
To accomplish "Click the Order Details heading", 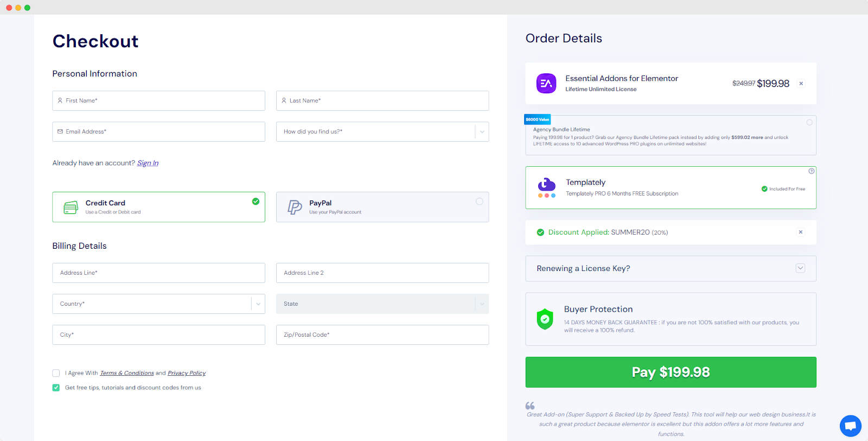I will pos(564,38).
